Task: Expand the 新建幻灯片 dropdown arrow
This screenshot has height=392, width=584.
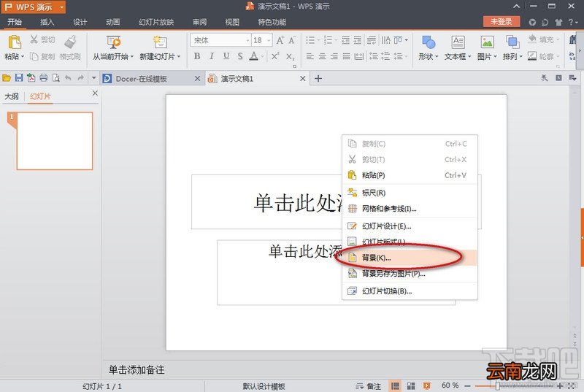Action: click(179, 57)
